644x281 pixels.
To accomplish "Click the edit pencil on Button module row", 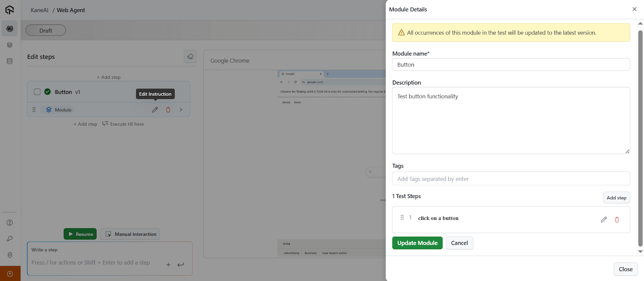I will point(155,110).
